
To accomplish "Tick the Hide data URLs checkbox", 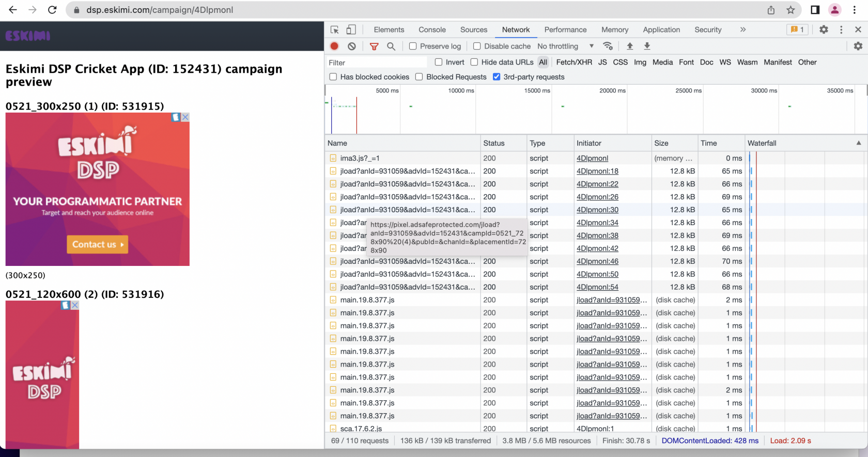I will click(474, 62).
